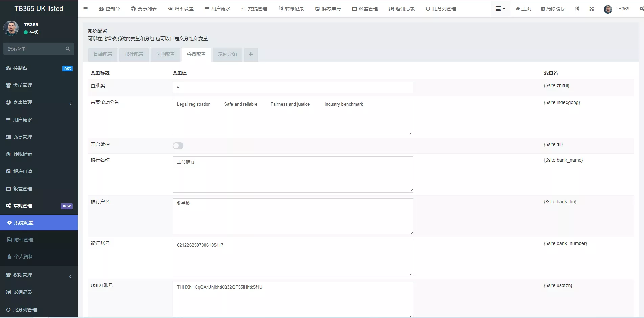Expand the 赛事管理 sidebar chevron
The height and width of the screenshot is (318, 644).
[x=70, y=104]
